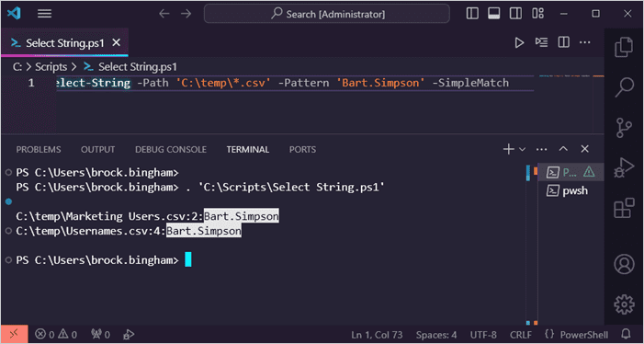Create new terminal with plus icon
The height and width of the screenshot is (344, 644).
click(x=508, y=149)
